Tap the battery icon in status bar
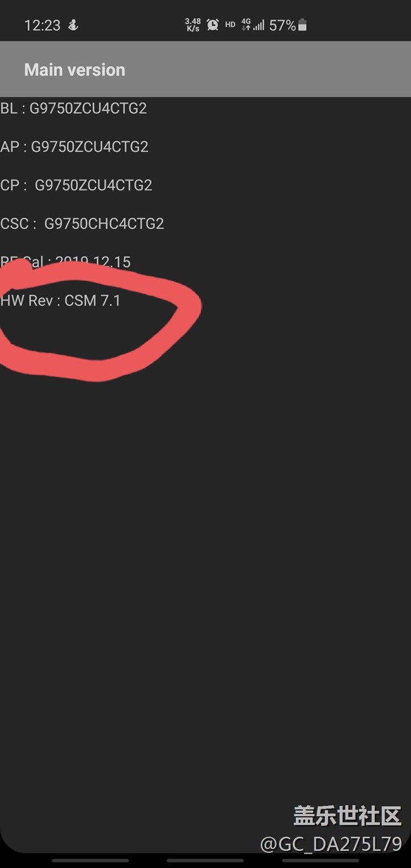Viewport: 411px width, 868px height. pos(302,25)
